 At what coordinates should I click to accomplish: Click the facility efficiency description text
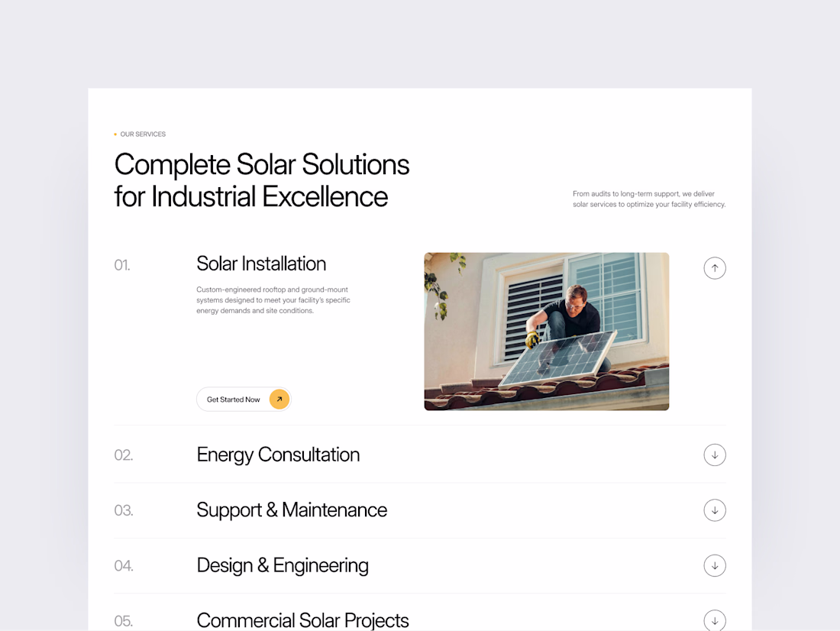point(649,199)
